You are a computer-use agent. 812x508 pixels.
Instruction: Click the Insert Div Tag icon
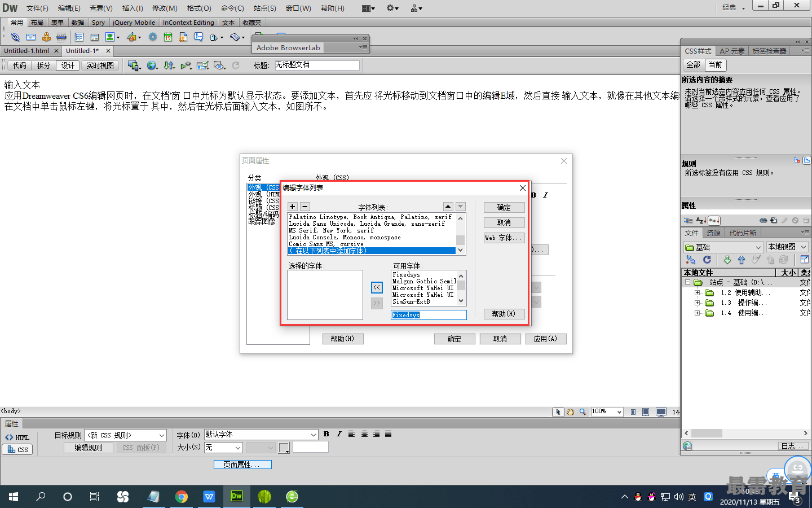(95, 37)
